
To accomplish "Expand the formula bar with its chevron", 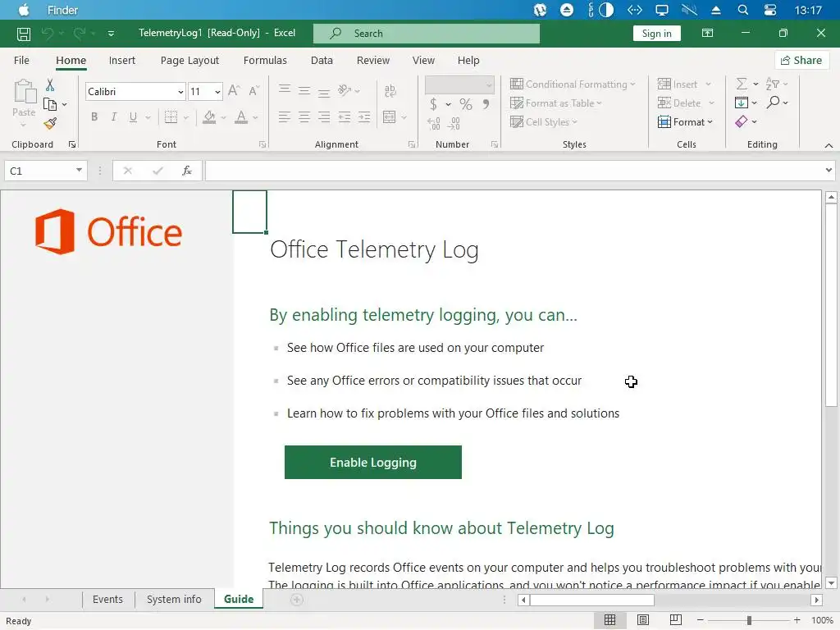I will (x=829, y=171).
